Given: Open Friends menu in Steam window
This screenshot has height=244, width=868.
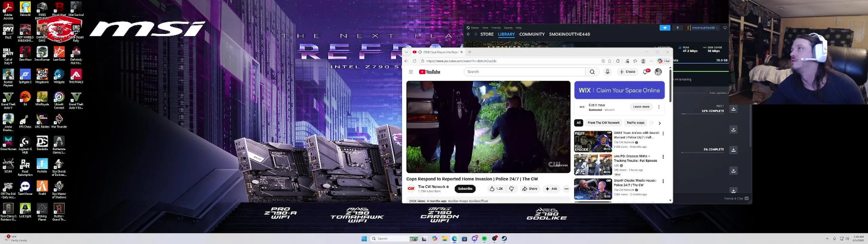Looking at the screenshot, I should 496,28.
